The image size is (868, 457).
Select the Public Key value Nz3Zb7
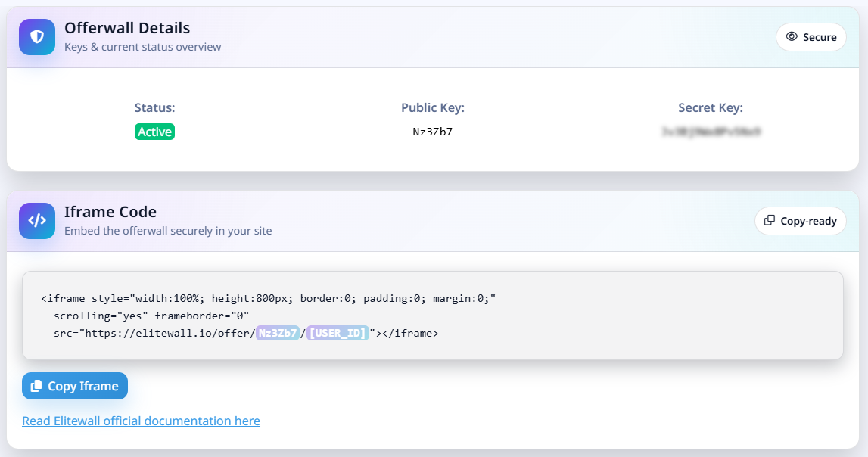(433, 132)
